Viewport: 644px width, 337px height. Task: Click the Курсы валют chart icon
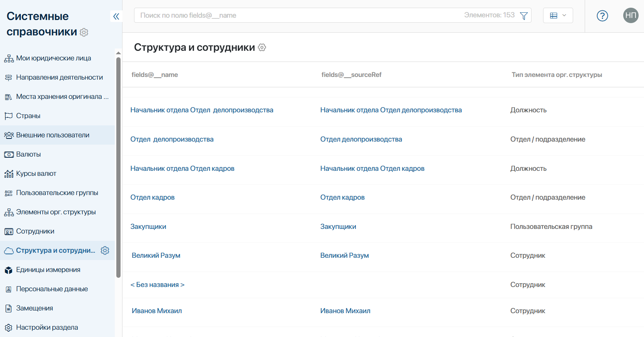point(8,174)
